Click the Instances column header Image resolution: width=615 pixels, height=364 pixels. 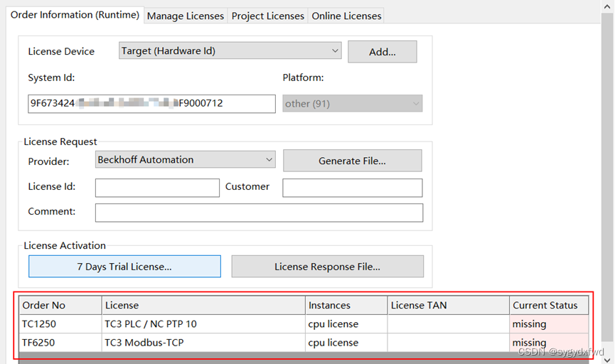(x=346, y=305)
